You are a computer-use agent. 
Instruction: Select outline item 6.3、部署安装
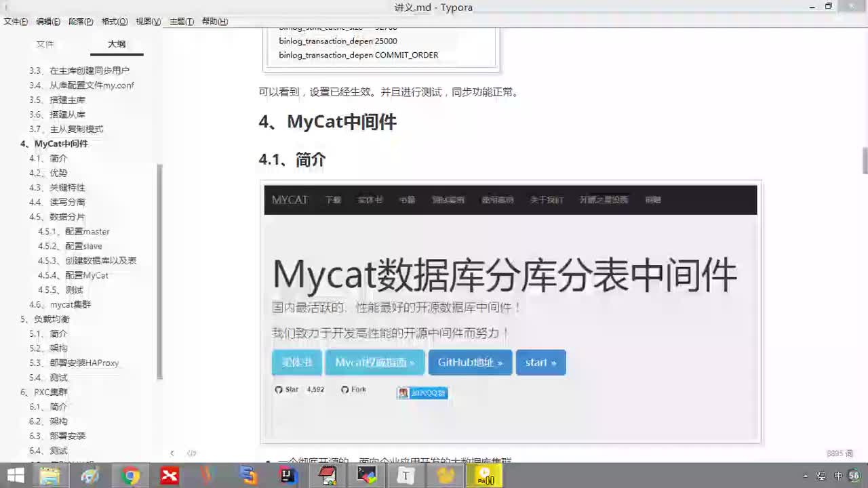[x=57, y=436]
